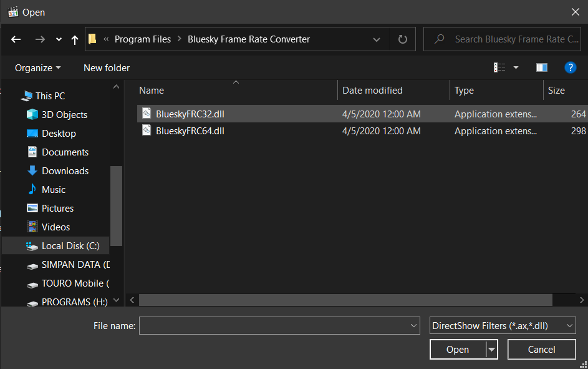This screenshot has width=588, height=369.
Task: Click date modified of BlueskyFRC64.dll
Action: [x=382, y=131]
